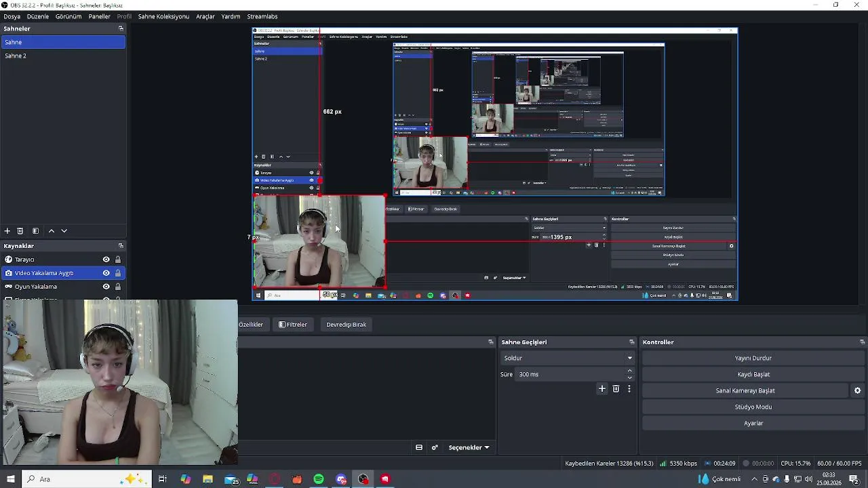
Task: Undock the Sahne Geçişleri panel
Action: tap(631, 342)
